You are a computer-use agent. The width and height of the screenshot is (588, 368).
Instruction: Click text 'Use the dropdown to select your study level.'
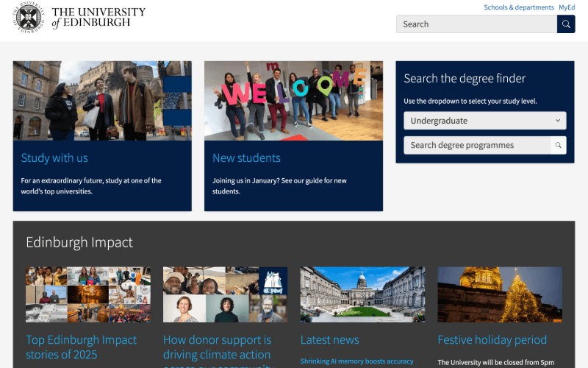click(470, 101)
